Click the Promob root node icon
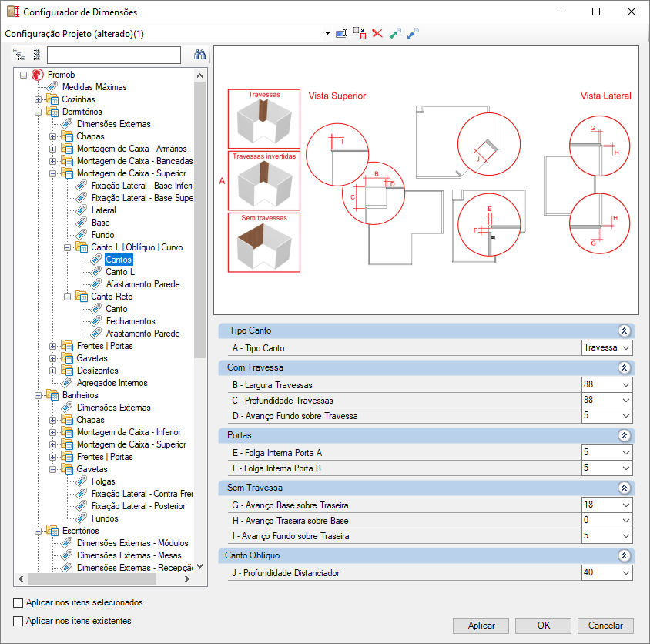The width and height of the screenshot is (650, 644). pyautogui.click(x=38, y=75)
